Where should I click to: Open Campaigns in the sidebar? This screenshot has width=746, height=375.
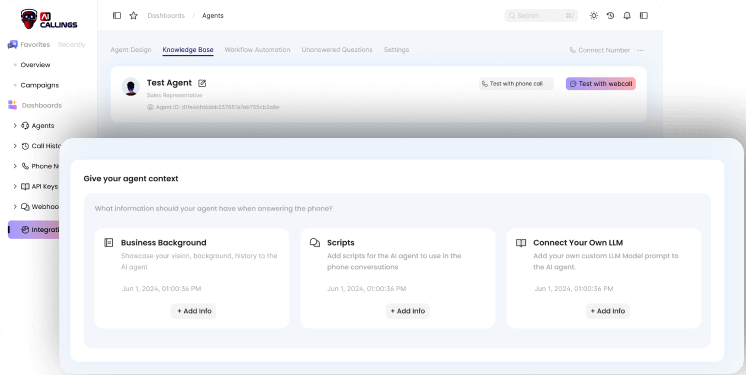tap(39, 85)
